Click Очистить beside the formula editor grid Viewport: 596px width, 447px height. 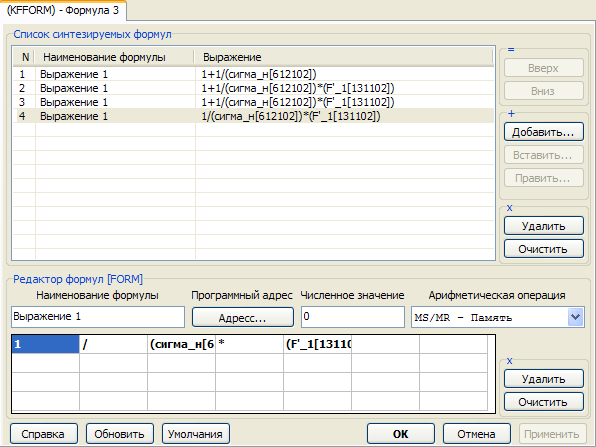(x=544, y=402)
